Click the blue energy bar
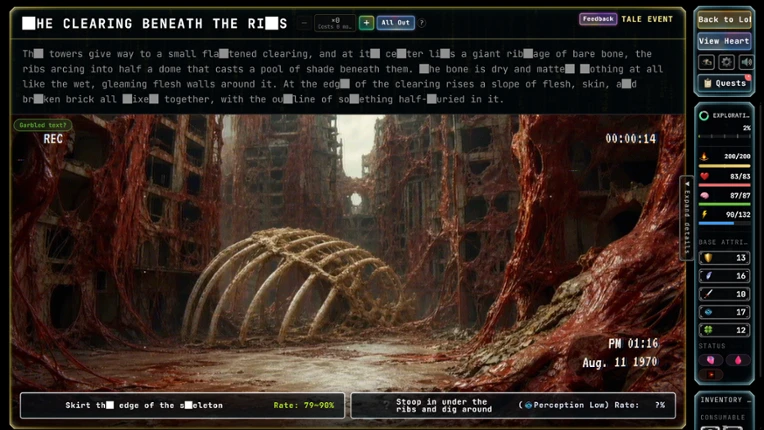 pos(724,223)
